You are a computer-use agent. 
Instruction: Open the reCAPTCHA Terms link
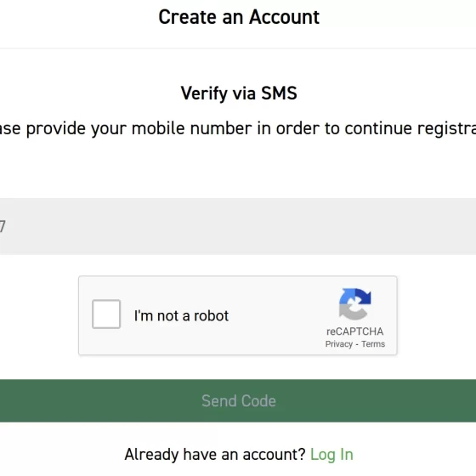point(373,344)
